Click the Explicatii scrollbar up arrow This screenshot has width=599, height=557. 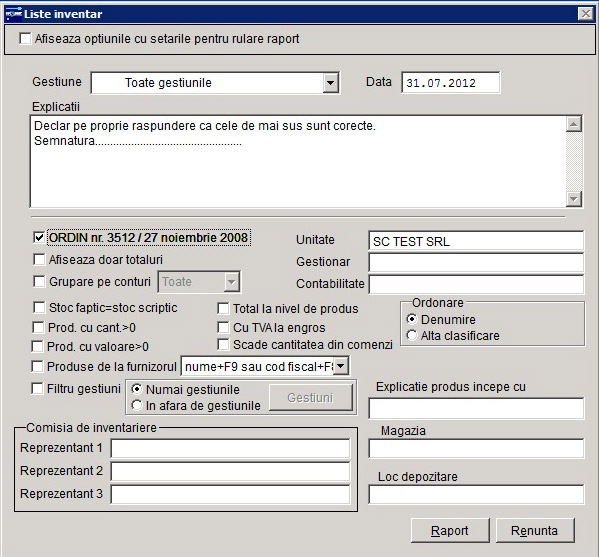tap(574, 124)
